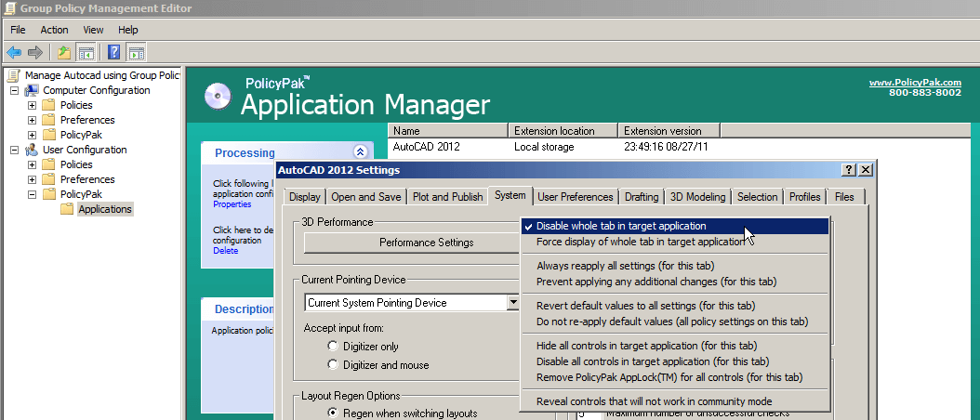Viewport: 980px width, 420px height.
Task: Click the Performance Settings button
Action: (413, 243)
